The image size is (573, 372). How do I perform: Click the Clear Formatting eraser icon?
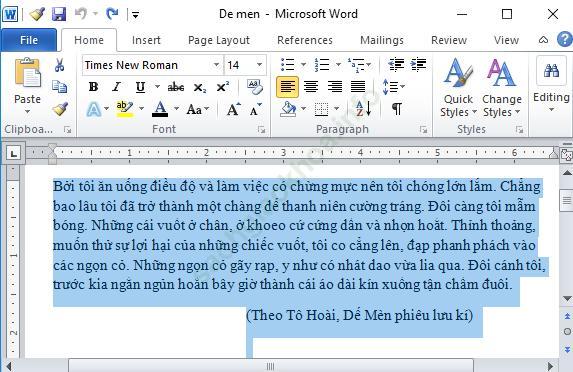[x=254, y=87]
